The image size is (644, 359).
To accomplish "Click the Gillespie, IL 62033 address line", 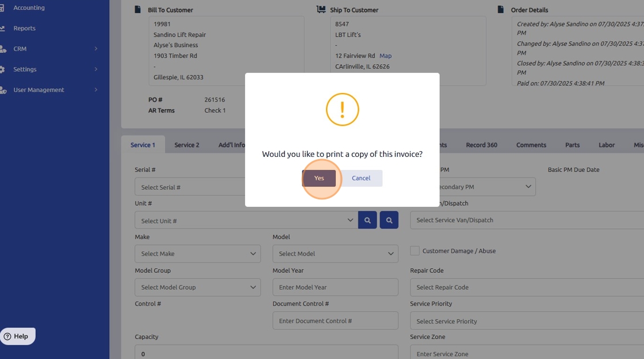I will click(x=178, y=77).
